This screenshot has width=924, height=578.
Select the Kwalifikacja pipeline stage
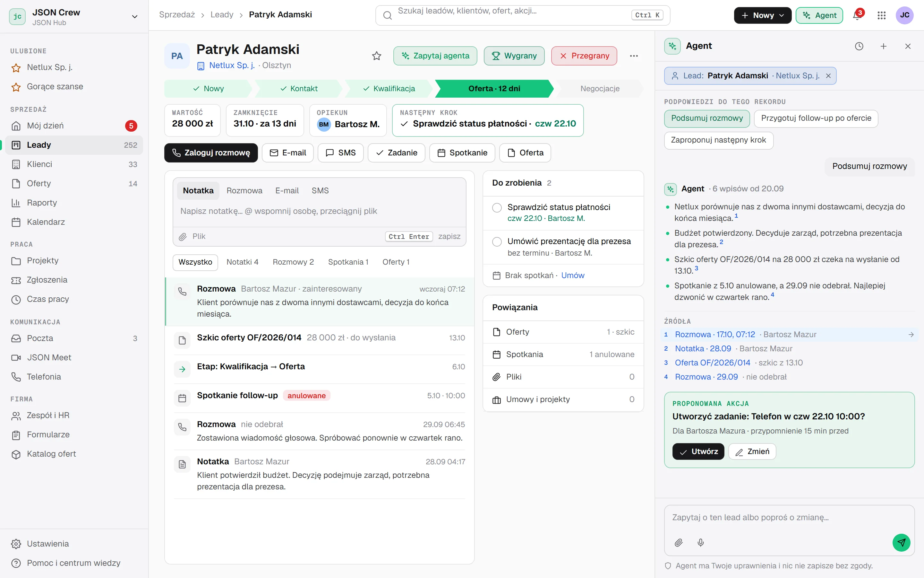389,89
